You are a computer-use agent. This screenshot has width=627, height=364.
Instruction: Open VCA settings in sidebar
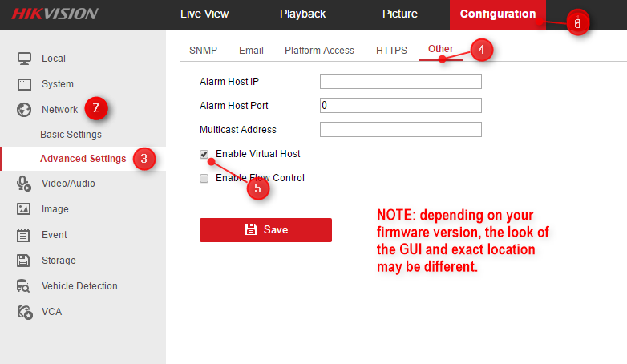(51, 312)
